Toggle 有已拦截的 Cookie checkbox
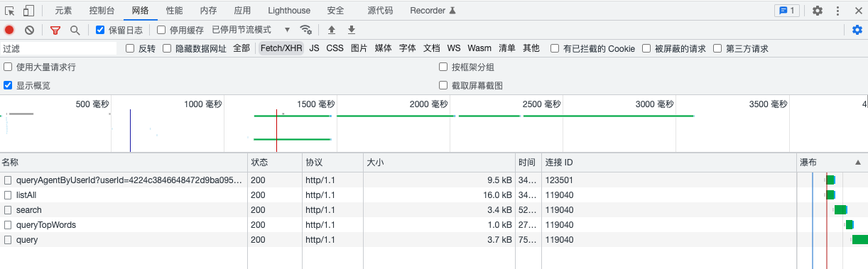This screenshot has width=868, height=269. click(555, 48)
